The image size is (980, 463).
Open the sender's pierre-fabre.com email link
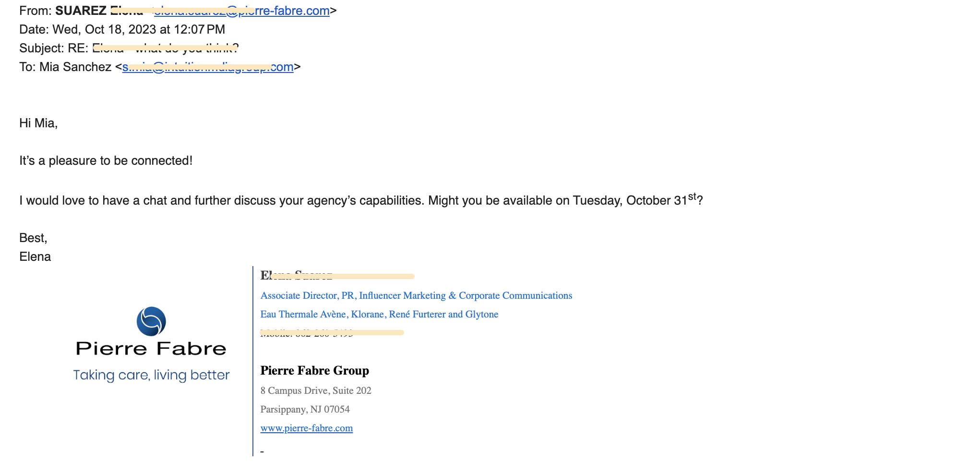[242, 11]
